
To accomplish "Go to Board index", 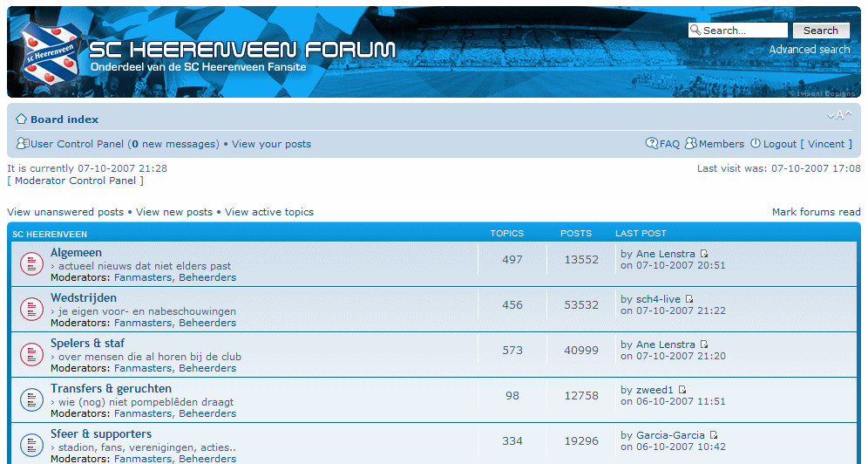I will click(x=64, y=119).
